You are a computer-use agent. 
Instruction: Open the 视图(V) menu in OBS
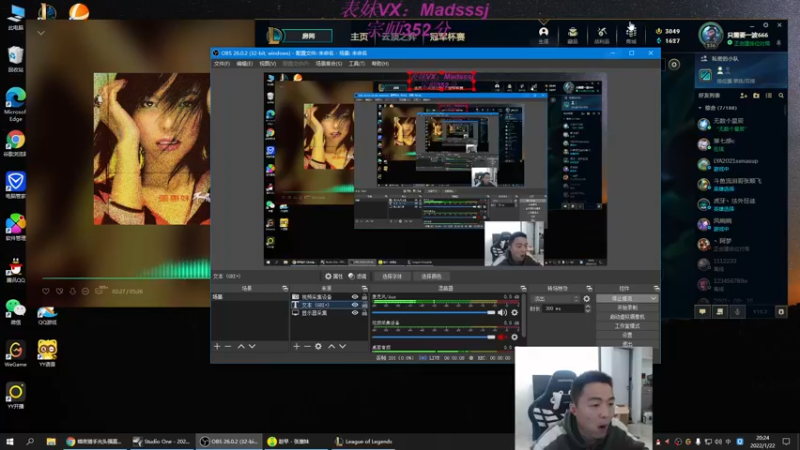pyautogui.click(x=267, y=64)
